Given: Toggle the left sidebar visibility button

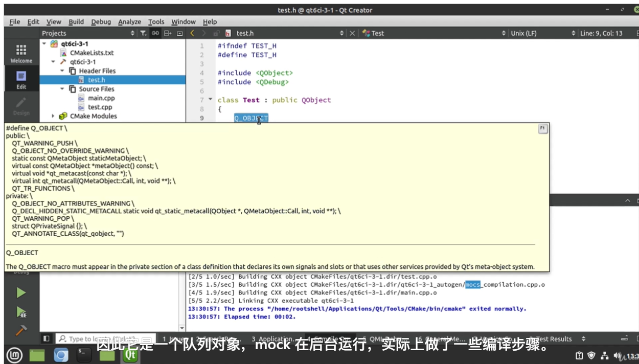Looking at the screenshot, I should click(47, 338).
